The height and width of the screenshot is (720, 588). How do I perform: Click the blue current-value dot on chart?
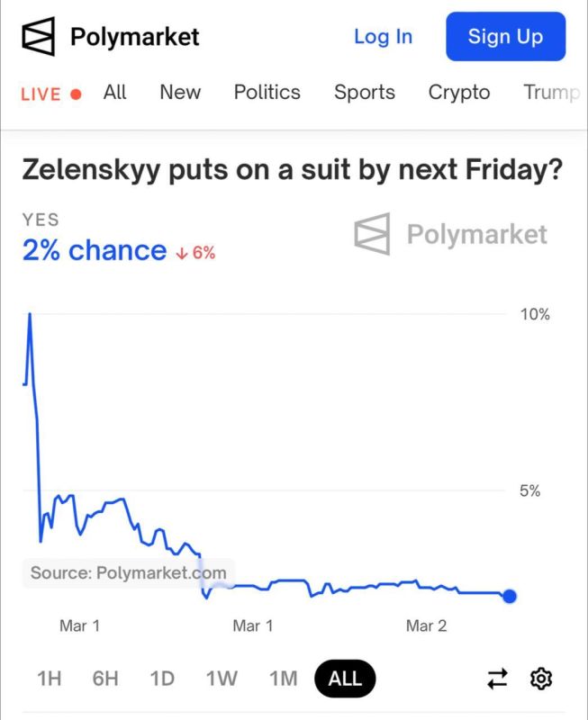point(510,597)
